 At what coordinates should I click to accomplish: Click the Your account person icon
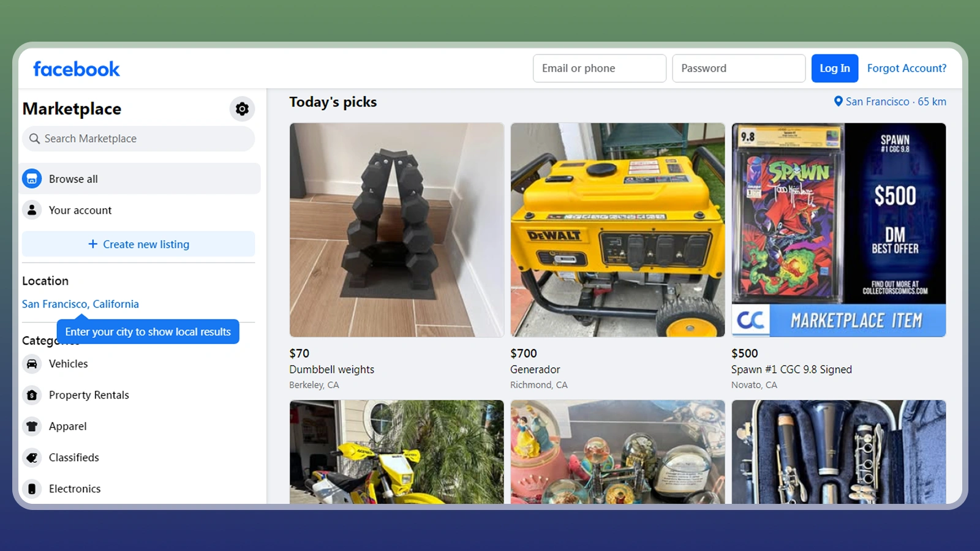[x=32, y=210]
